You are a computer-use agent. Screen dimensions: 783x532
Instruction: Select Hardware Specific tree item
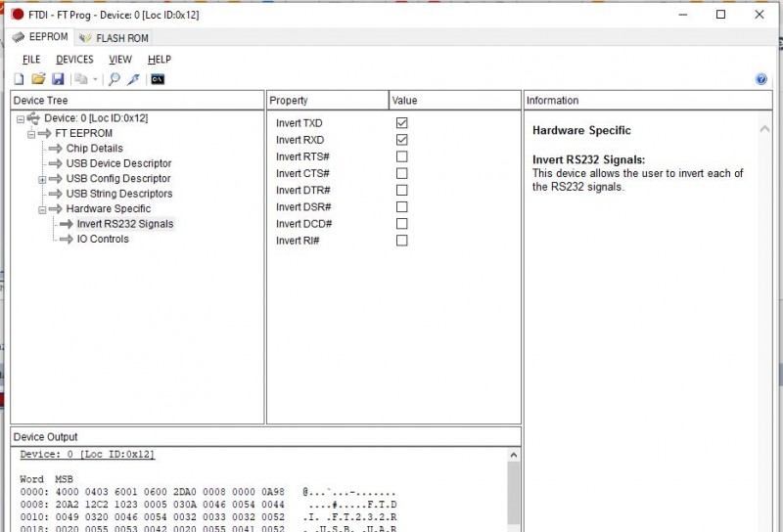109,208
